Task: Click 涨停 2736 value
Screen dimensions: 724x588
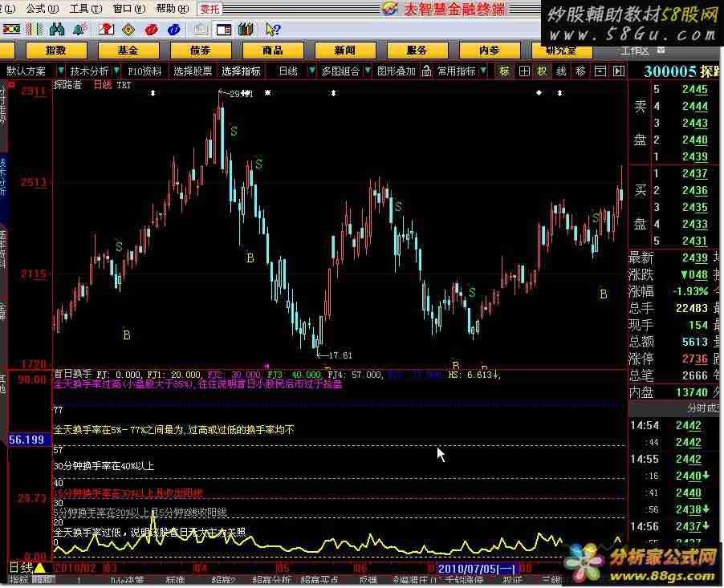Action: [x=694, y=359]
